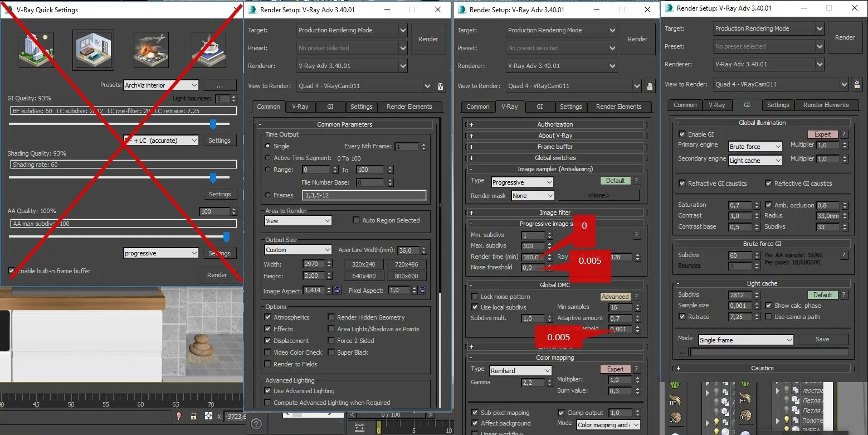Toggle Use local subdivs checkbox
Image resolution: width=868 pixels, height=435 pixels.
pyautogui.click(x=475, y=307)
